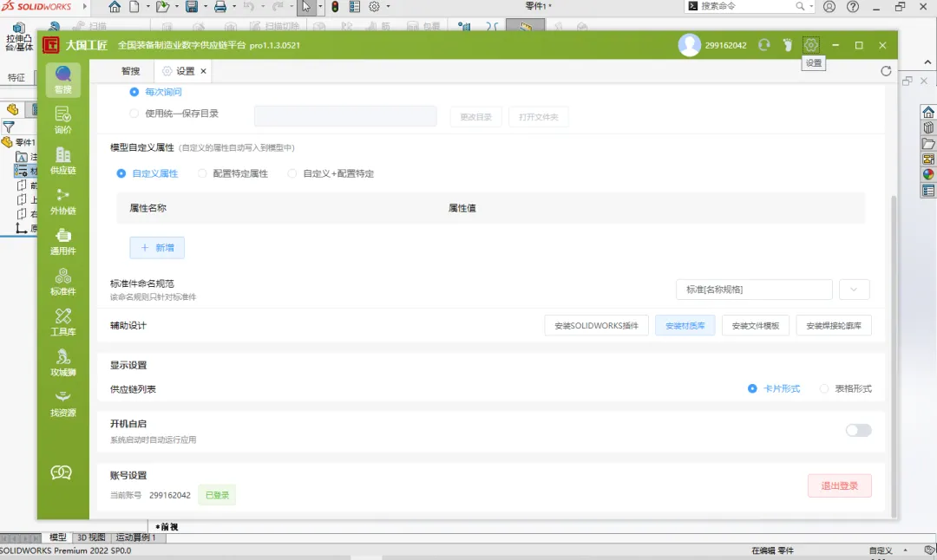
Task: Switch to SolidWorks 模型 bottom tab
Action: click(57, 537)
